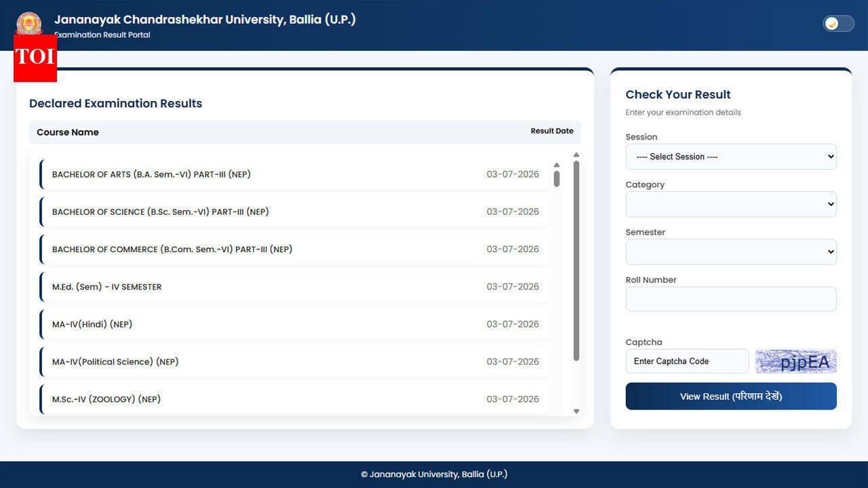
Task: Open M.Sc.-IV (ZOOLOGY) result row
Action: (x=294, y=399)
